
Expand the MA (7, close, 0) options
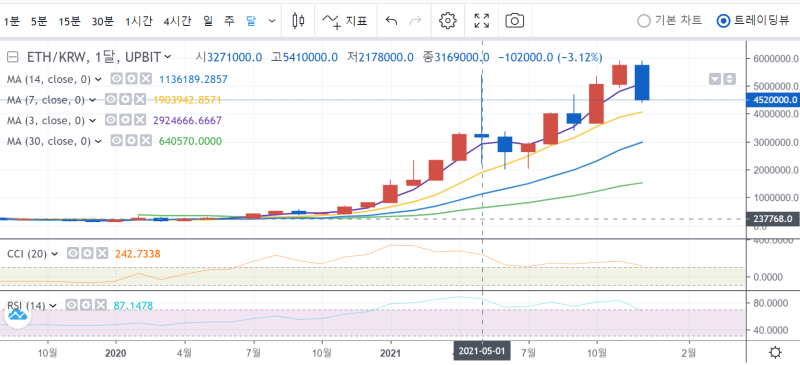pos(92,100)
